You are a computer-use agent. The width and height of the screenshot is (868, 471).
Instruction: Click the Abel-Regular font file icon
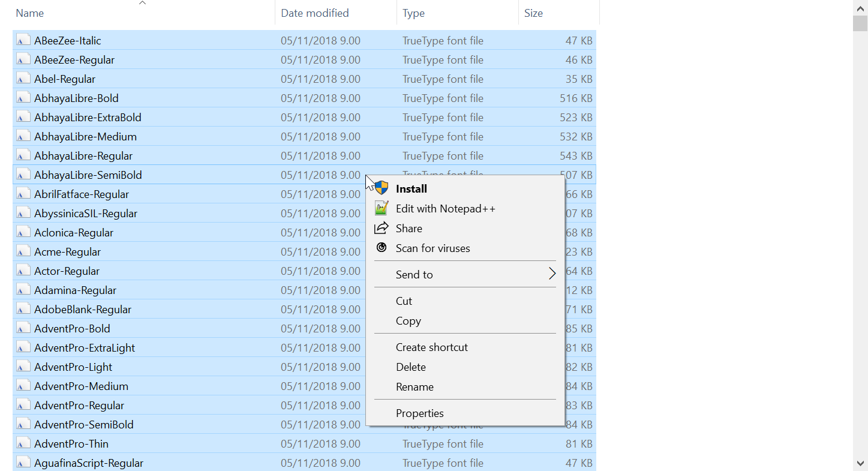coord(23,79)
